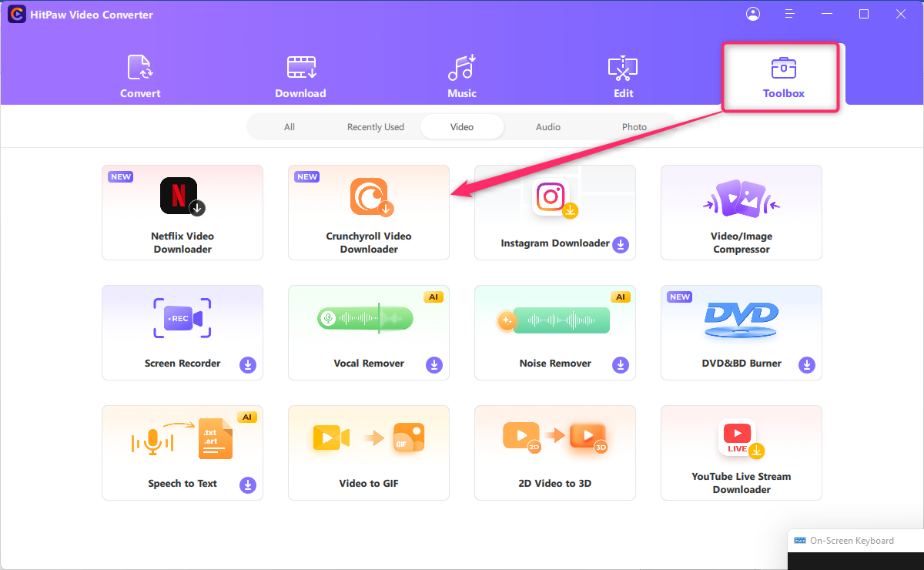This screenshot has height=570, width=924.
Task: Click the On-Screen Keyboard icon
Action: click(800, 541)
